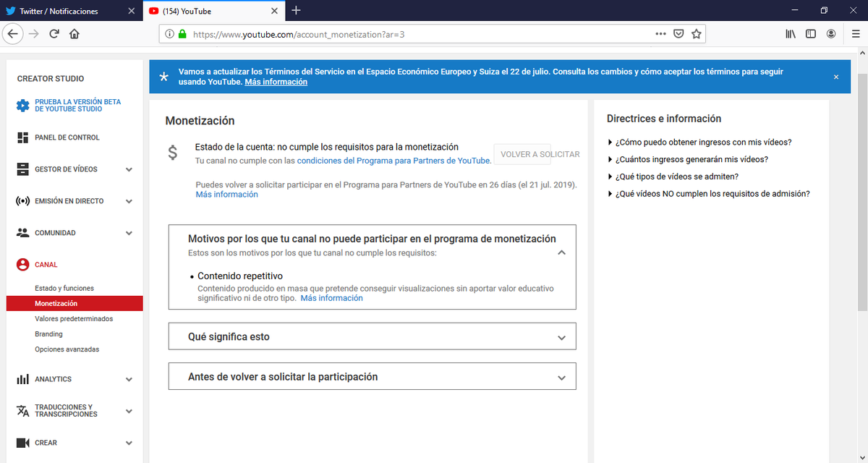Screen dimensions: 868x463
Task: Click the Crear camera icon
Action: tap(22, 443)
